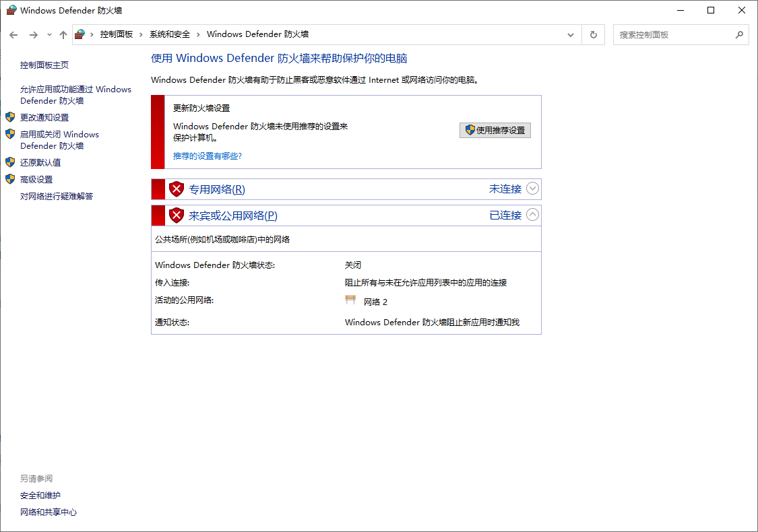This screenshot has height=532, width=758.
Task: Select 控制面板 in the breadcrumb path
Action: 117,34
